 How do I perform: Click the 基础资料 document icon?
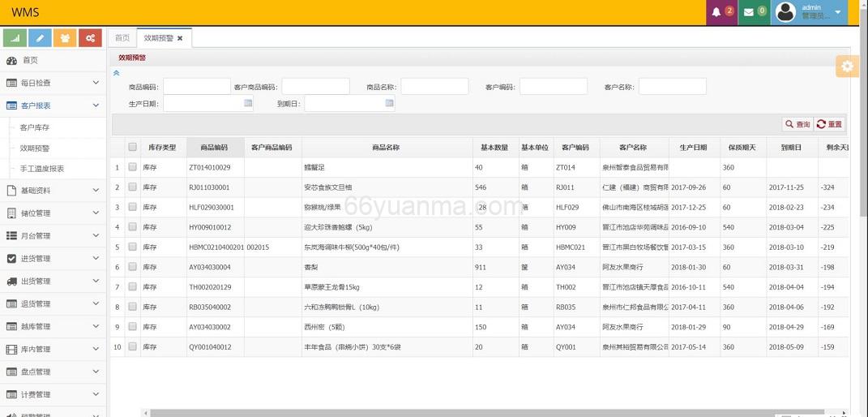pyautogui.click(x=11, y=191)
